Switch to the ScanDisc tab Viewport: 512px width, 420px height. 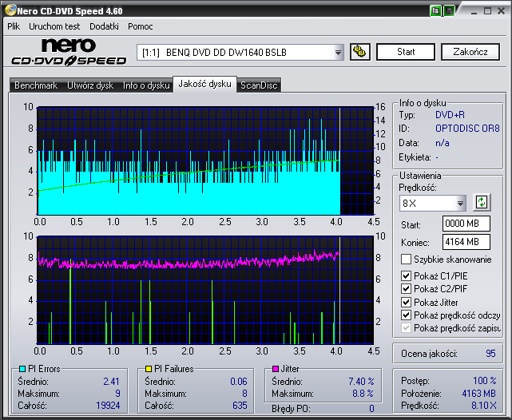(259, 85)
